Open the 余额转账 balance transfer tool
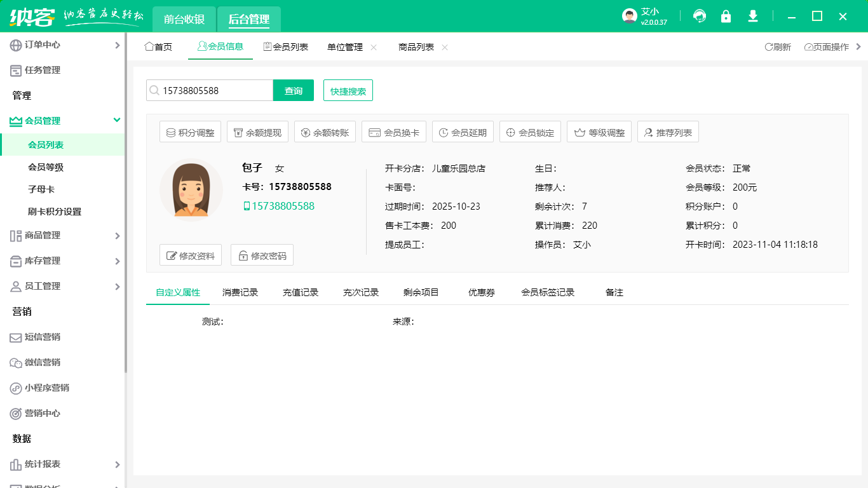 325,132
